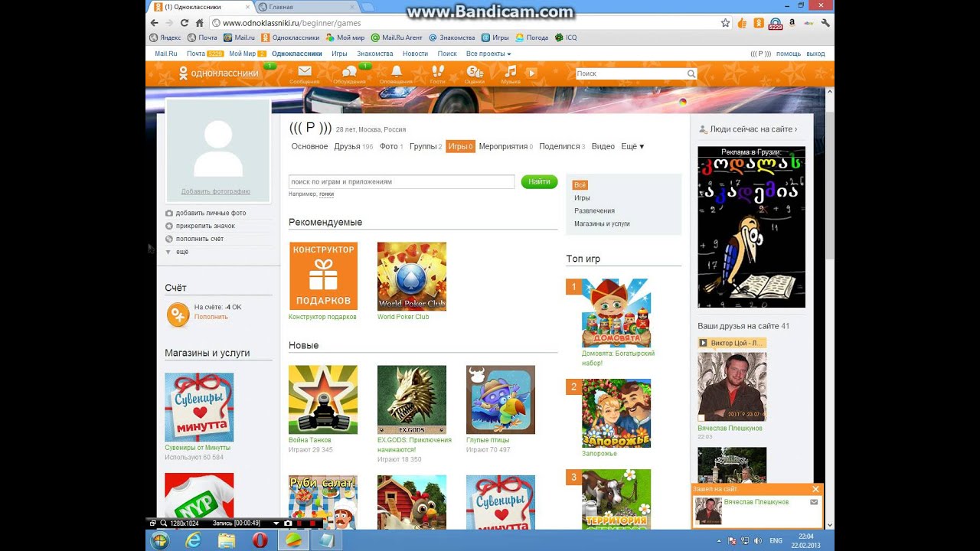
Task: Bookmark this page with the star icon
Action: click(725, 23)
